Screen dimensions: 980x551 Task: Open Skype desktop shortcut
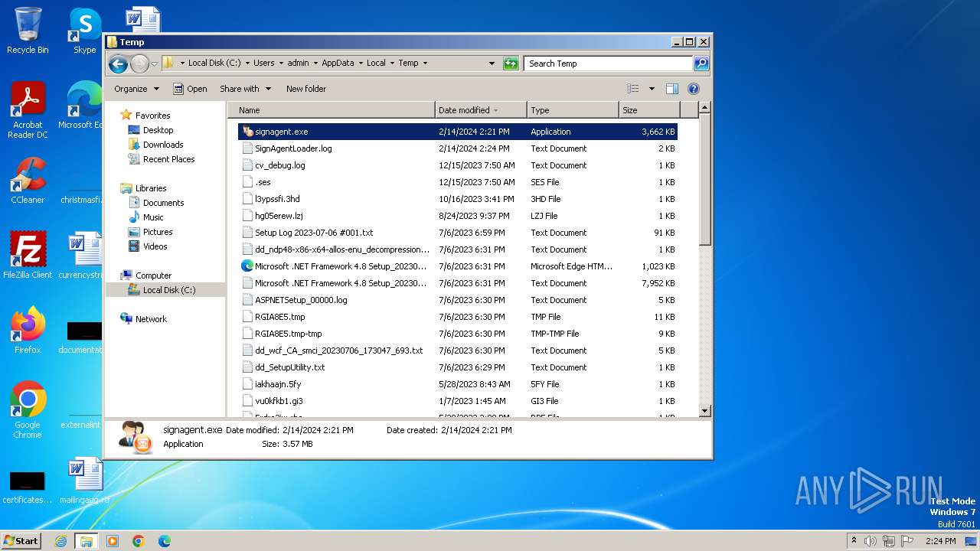coord(85,31)
